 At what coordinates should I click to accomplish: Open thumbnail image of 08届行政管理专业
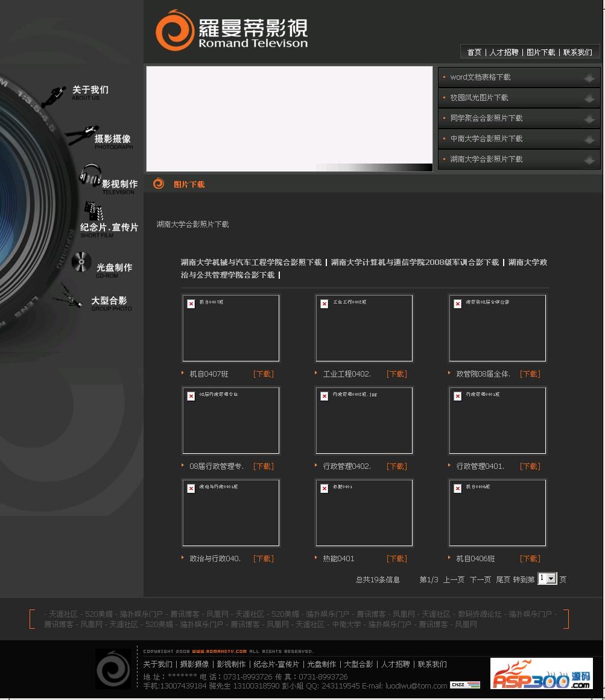(x=230, y=421)
